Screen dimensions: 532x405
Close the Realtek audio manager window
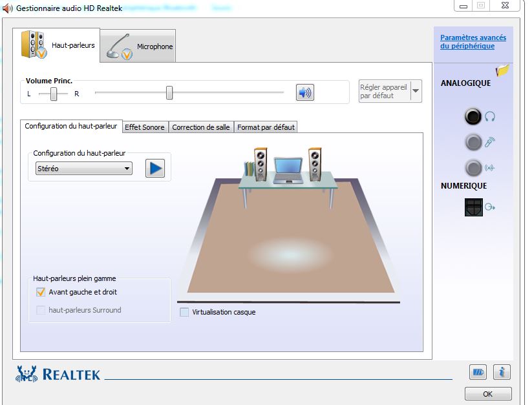pos(505,5)
